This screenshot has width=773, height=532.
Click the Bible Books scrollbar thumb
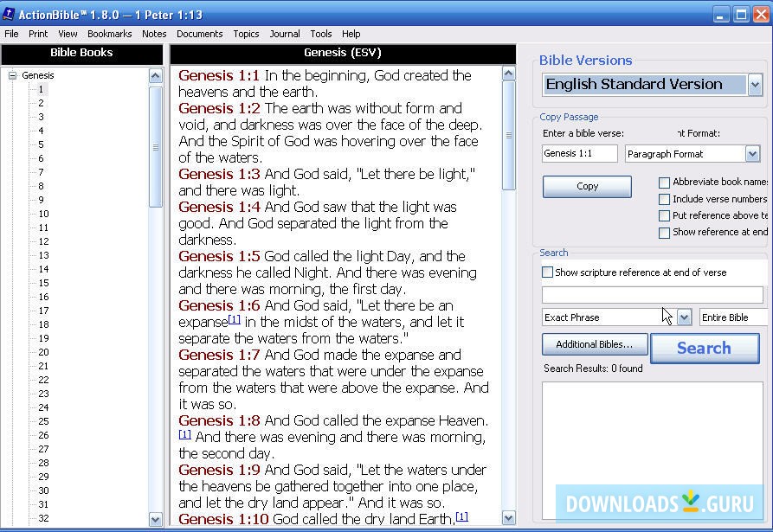(155, 147)
